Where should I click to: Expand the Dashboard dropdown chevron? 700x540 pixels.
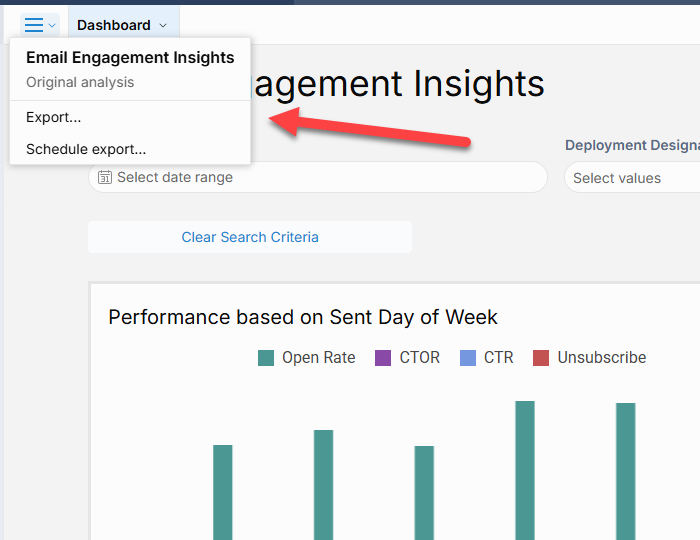coord(163,26)
